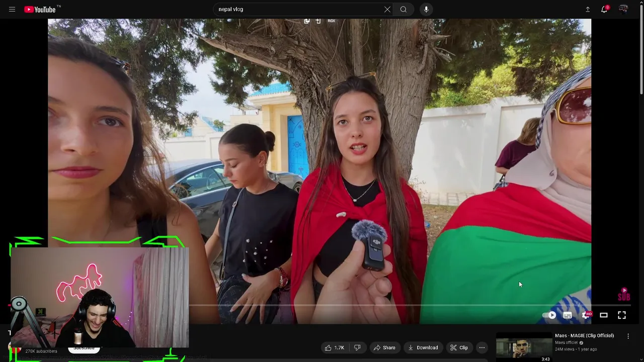This screenshot has width=644, height=362.
Task: Open the hamburger guide menu
Action: point(12,10)
